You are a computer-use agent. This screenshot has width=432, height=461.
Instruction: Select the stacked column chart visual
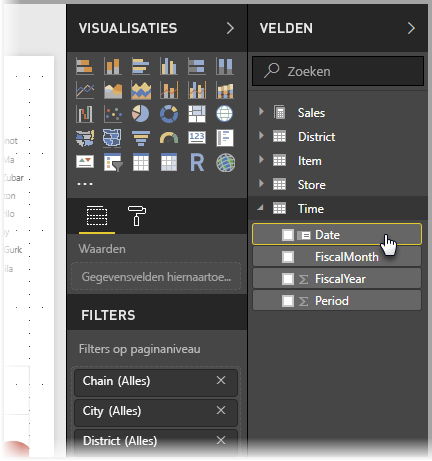[113, 66]
